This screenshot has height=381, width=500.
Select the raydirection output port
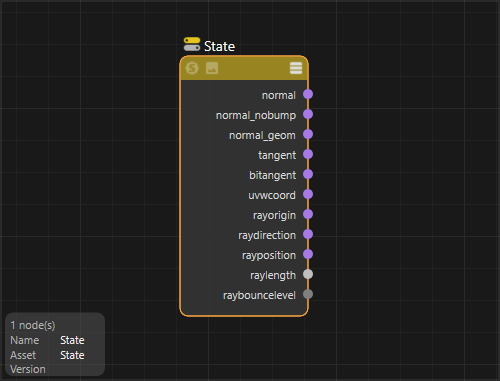tap(308, 234)
